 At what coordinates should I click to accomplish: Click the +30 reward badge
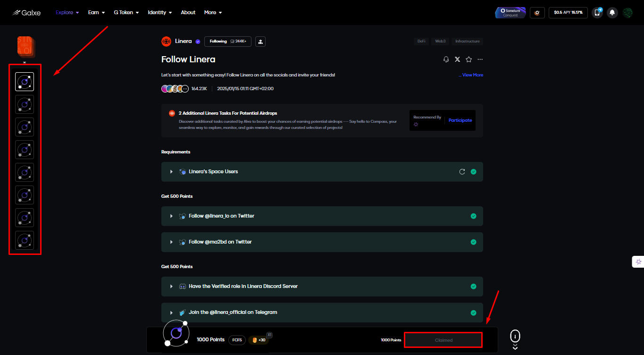259,340
